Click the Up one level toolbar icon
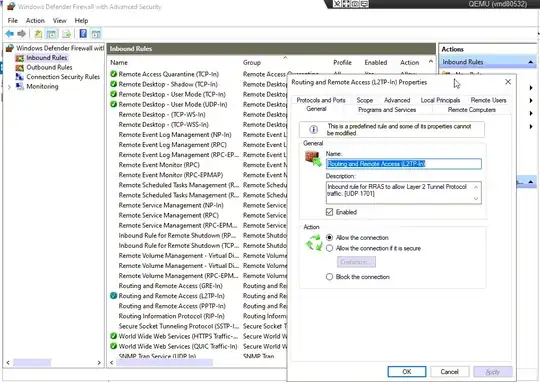Image resolution: width=540 pixels, height=382 pixels. click(x=38, y=34)
